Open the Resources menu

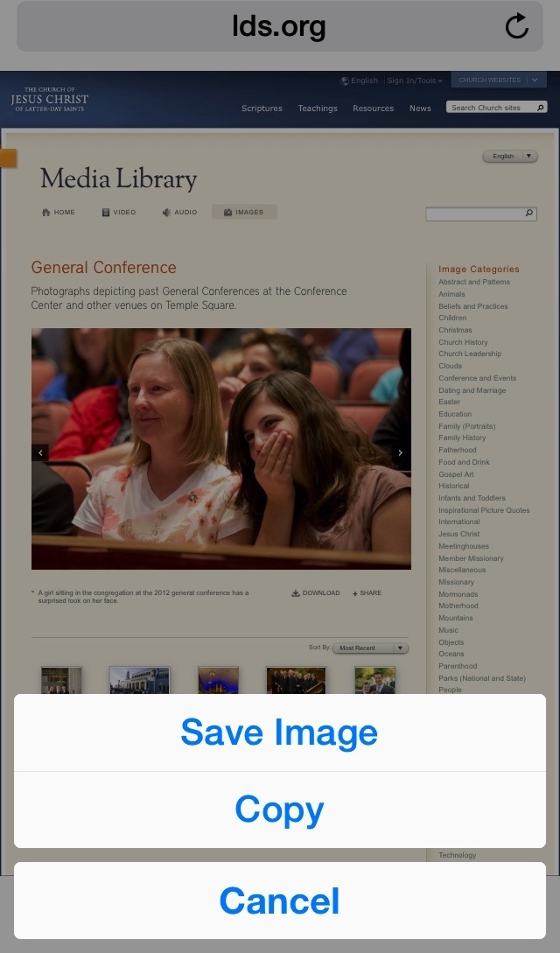tap(373, 109)
